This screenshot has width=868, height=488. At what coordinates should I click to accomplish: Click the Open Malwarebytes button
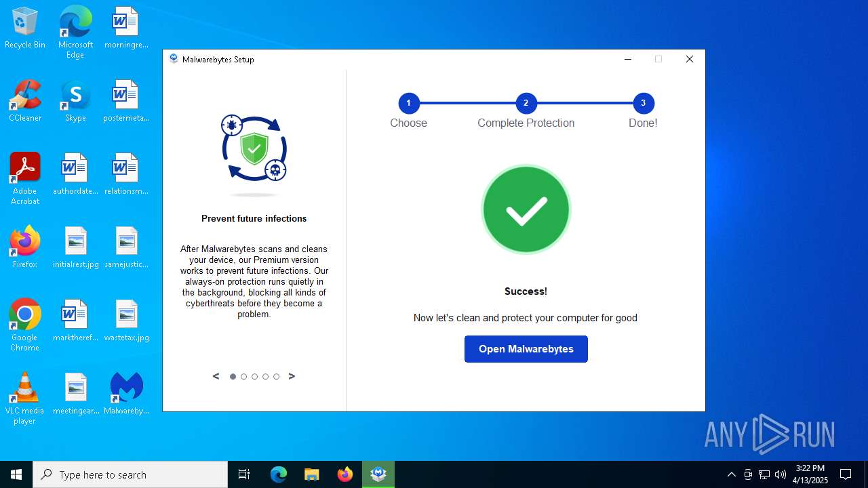pyautogui.click(x=526, y=349)
